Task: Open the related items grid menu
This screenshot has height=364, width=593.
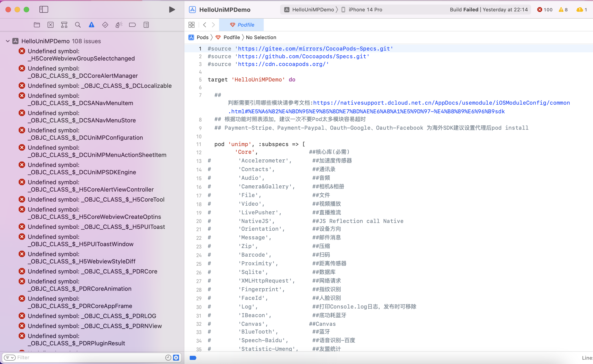Action: point(192,25)
